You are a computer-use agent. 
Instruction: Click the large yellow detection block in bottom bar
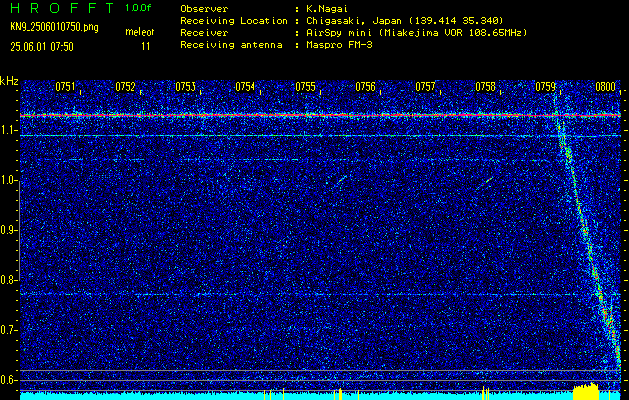click(x=586, y=392)
